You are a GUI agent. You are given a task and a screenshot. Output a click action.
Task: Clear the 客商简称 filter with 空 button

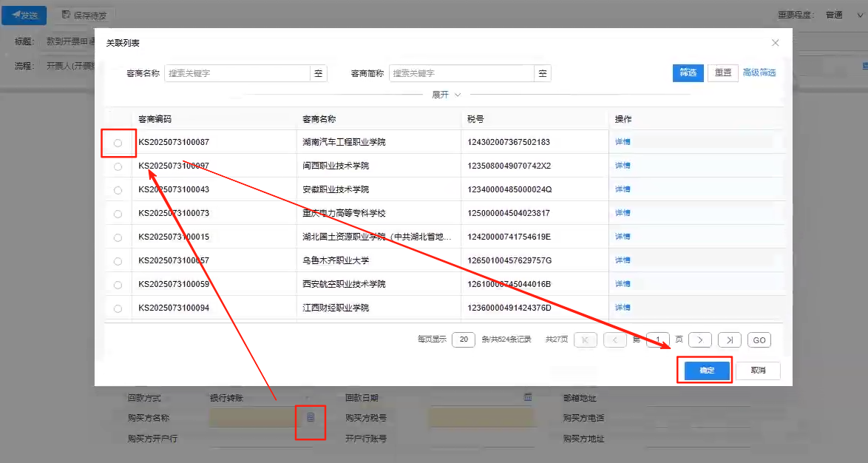(543, 73)
